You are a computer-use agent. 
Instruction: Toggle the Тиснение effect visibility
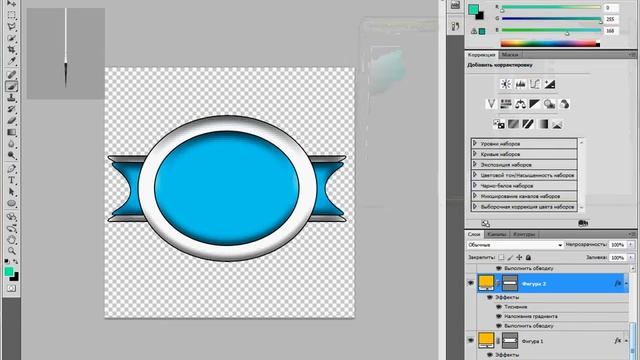pyautogui.click(x=499, y=307)
